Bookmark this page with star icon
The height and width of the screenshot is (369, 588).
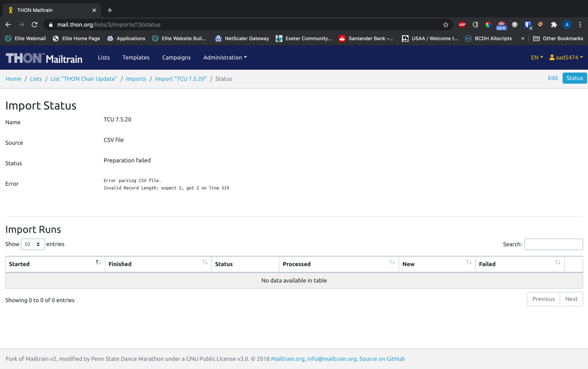(x=446, y=25)
